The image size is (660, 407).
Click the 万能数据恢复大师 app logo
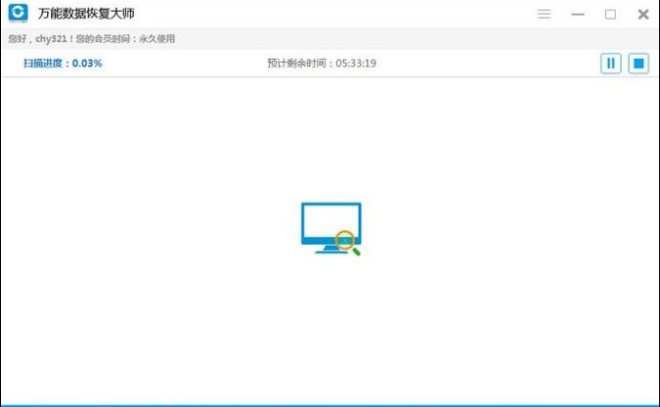tap(18, 13)
